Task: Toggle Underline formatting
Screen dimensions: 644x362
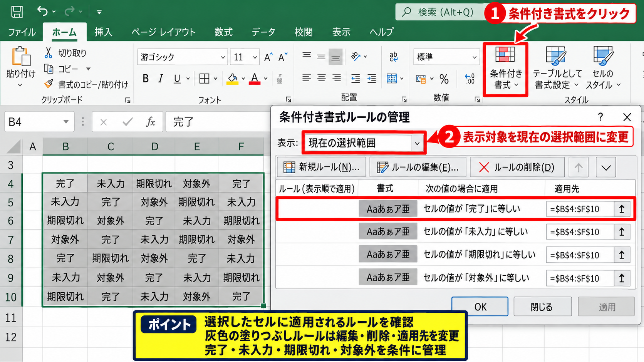Action: (177, 79)
